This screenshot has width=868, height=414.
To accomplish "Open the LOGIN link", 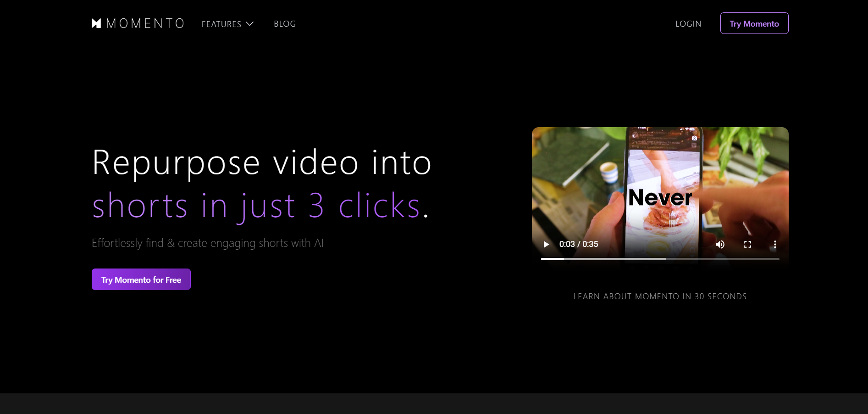I will [688, 23].
